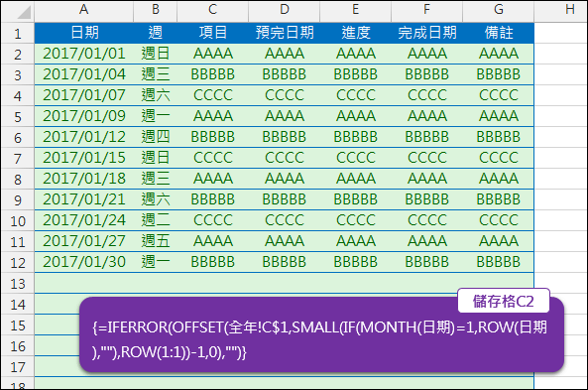The height and width of the screenshot is (390, 588).
Task: Select column B header
Action: (x=156, y=11)
